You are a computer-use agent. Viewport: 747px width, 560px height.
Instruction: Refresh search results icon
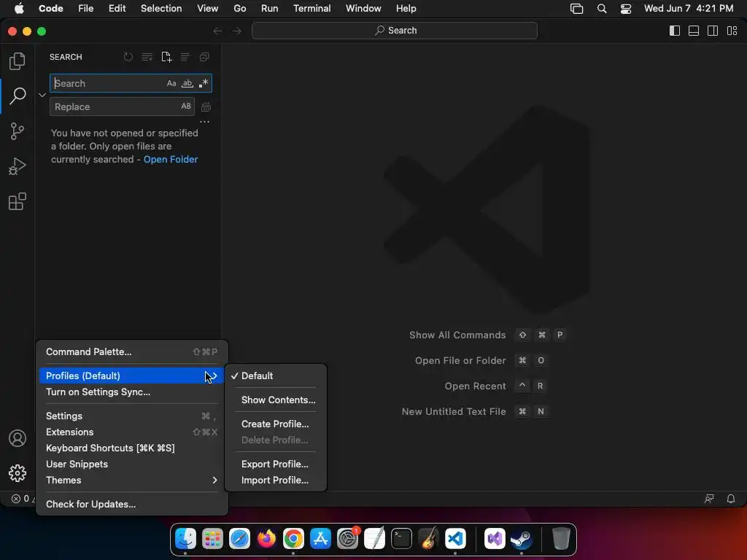[128, 57]
